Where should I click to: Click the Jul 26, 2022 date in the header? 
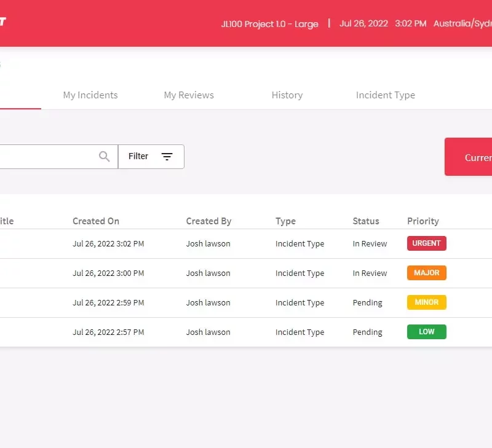coord(363,23)
